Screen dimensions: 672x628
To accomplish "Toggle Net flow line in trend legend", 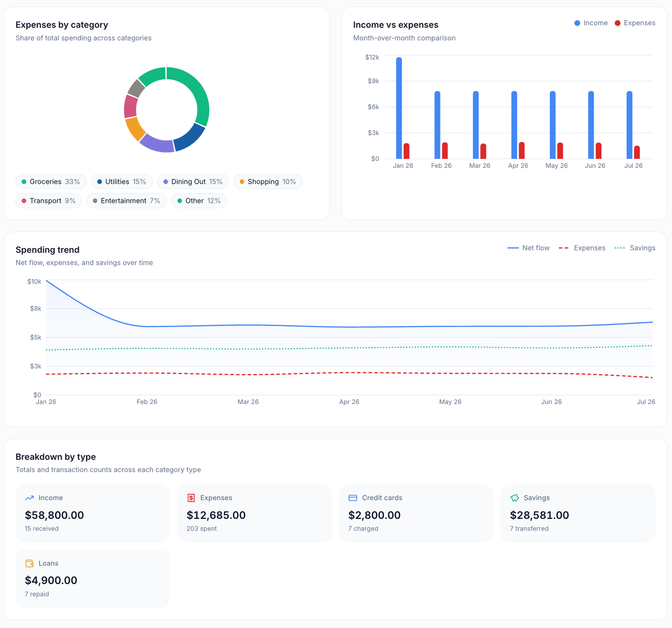I will tap(528, 248).
